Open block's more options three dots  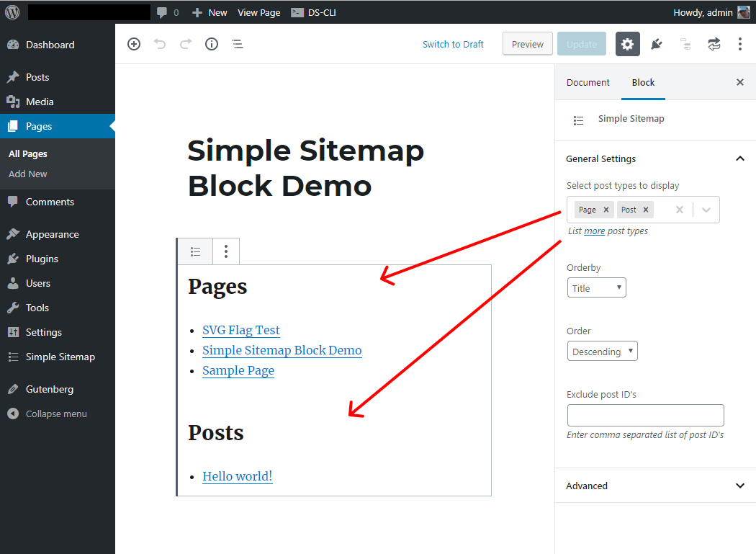(x=226, y=251)
